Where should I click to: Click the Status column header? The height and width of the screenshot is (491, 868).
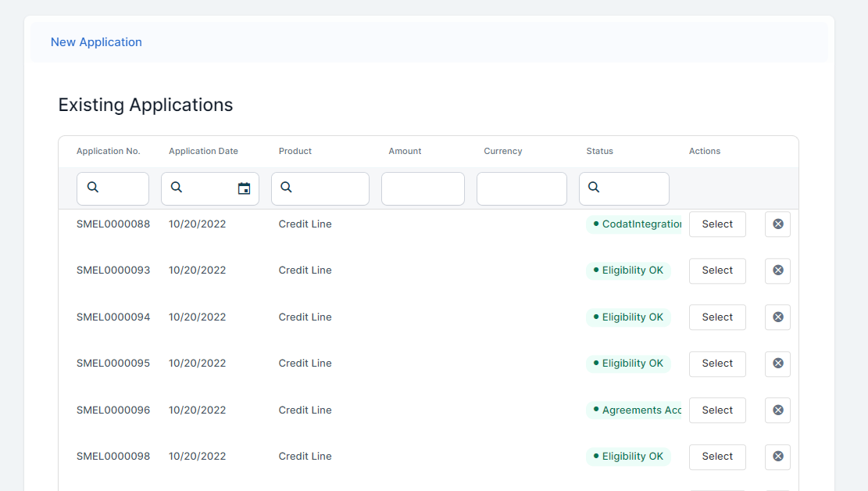click(599, 151)
